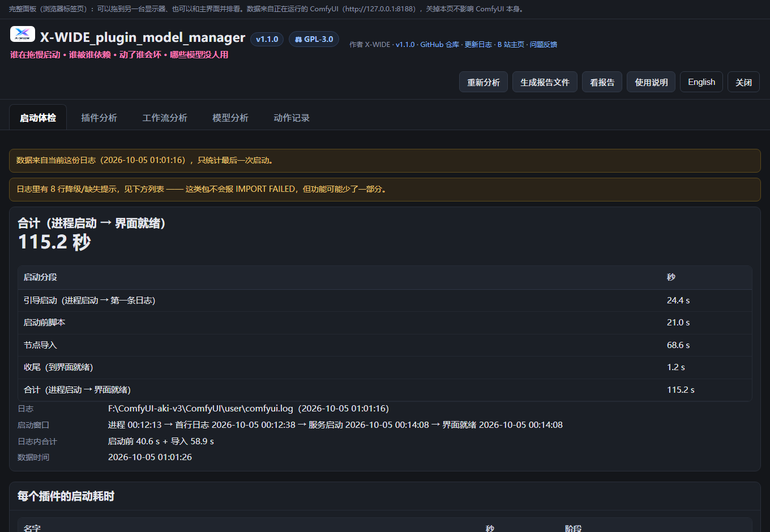Open 看报告 button
The image size is (770, 532).
coord(602,82)
